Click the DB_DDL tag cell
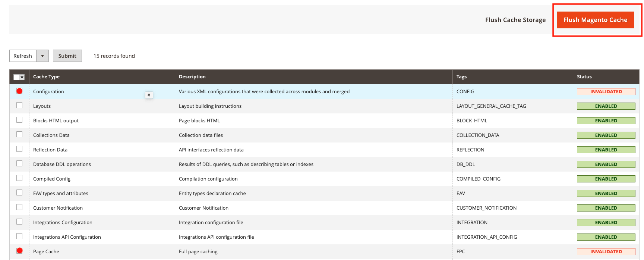Screen dimensions: 644x260 point(466,165)
